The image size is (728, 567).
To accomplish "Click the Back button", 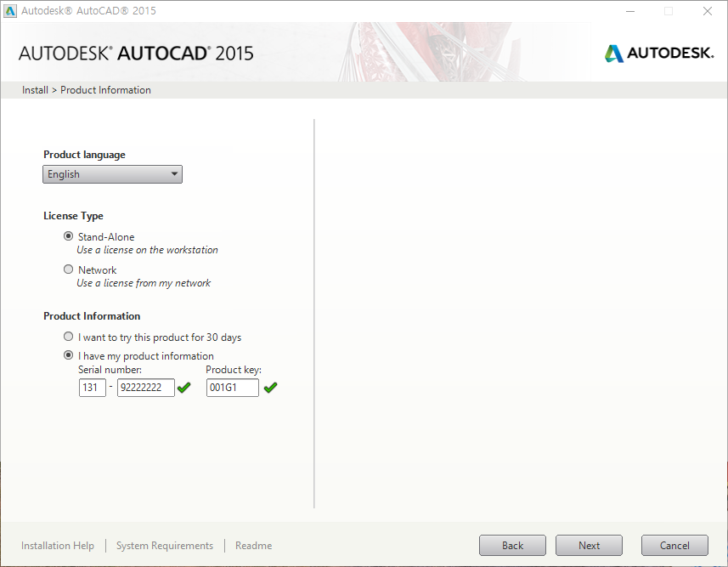I will click(x=512, y=545).
